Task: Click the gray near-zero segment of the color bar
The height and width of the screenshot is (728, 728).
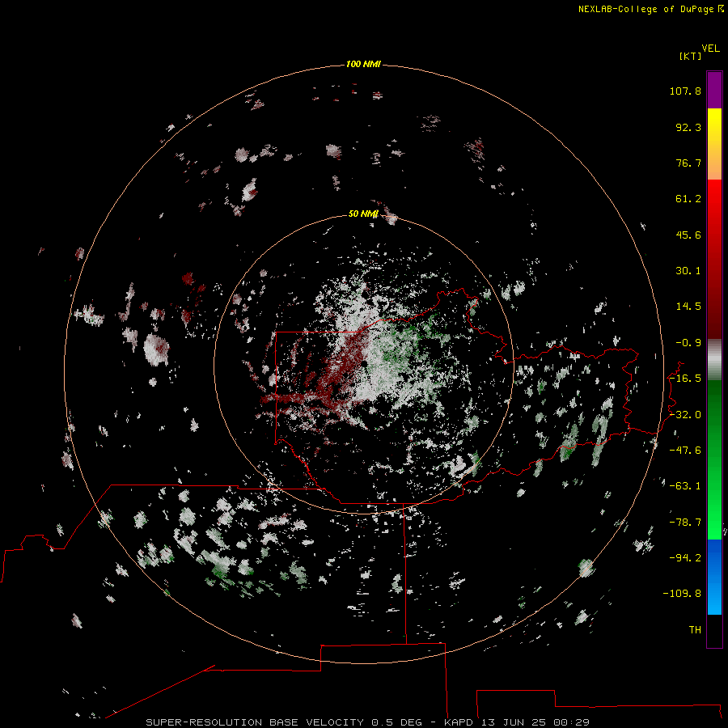Action: point(714,360)
